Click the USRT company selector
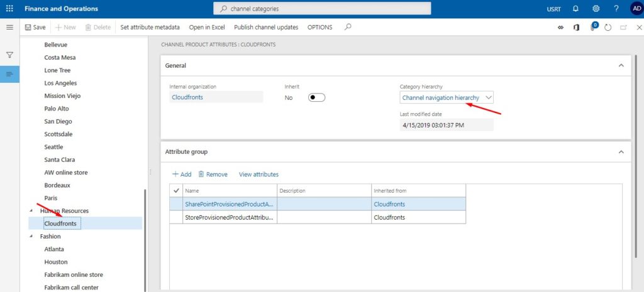The image size is (644, 292). tap(553, 9)
